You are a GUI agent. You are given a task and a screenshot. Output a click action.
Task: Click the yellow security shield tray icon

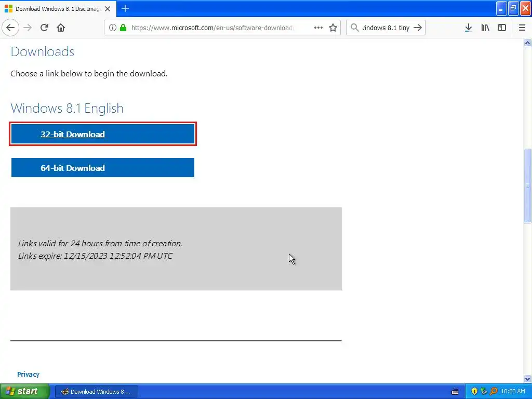(474, 392)
